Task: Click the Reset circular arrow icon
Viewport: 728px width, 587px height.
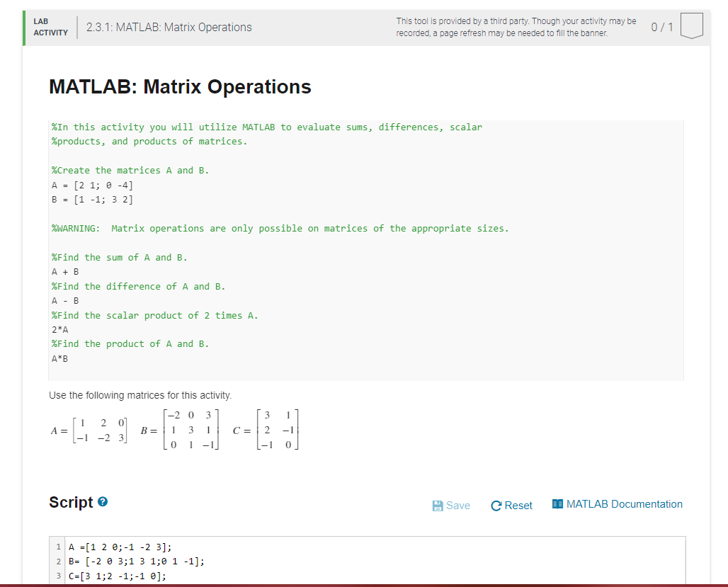Action: [496, 506]
